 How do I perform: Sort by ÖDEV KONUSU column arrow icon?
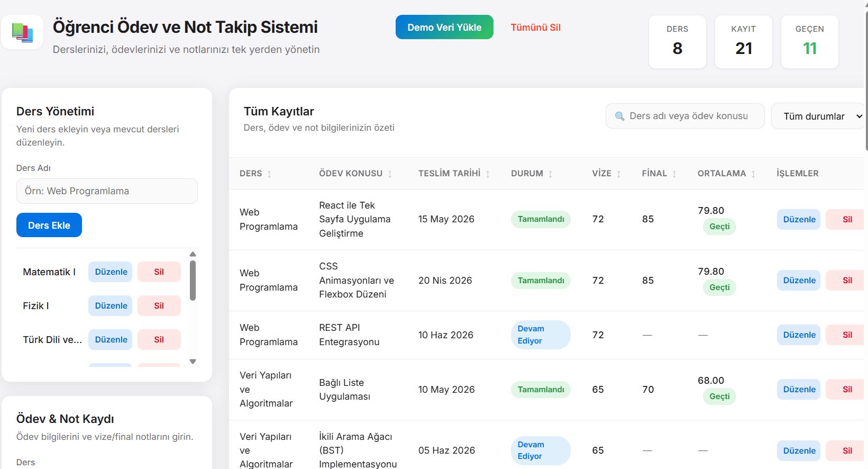click(390, 174)
